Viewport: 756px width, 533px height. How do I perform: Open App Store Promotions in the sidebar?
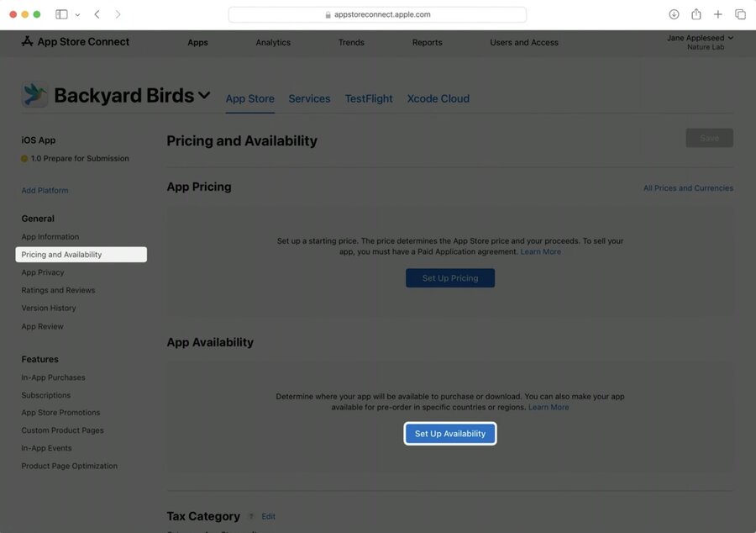[x=60, y=413]
